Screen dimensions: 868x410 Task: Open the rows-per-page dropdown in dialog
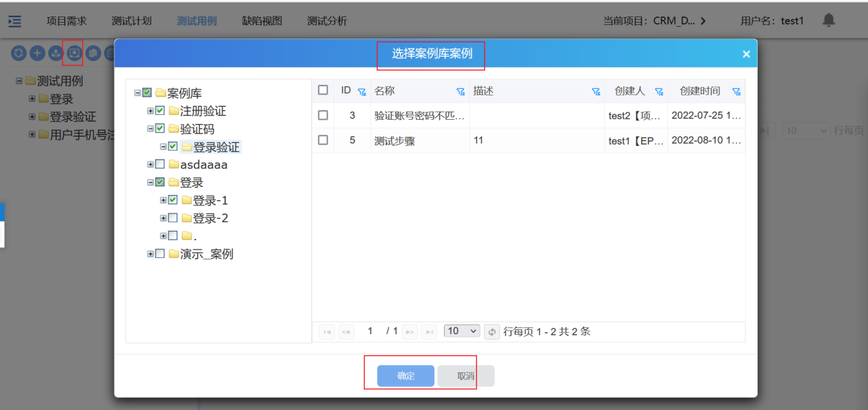462,331
